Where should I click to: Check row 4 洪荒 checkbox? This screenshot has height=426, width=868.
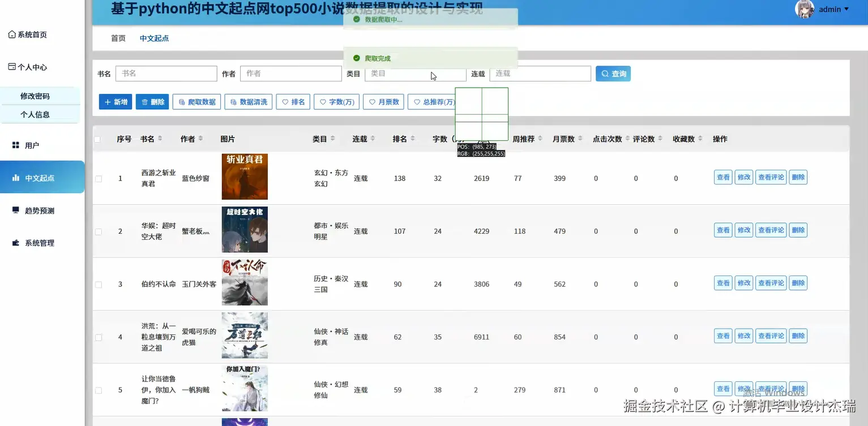click(99, 337)
